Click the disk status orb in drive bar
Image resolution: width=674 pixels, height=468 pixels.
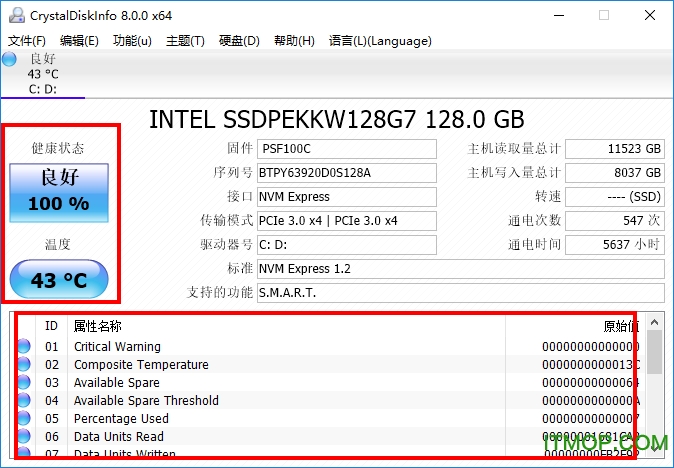click(x=11, y=59)
